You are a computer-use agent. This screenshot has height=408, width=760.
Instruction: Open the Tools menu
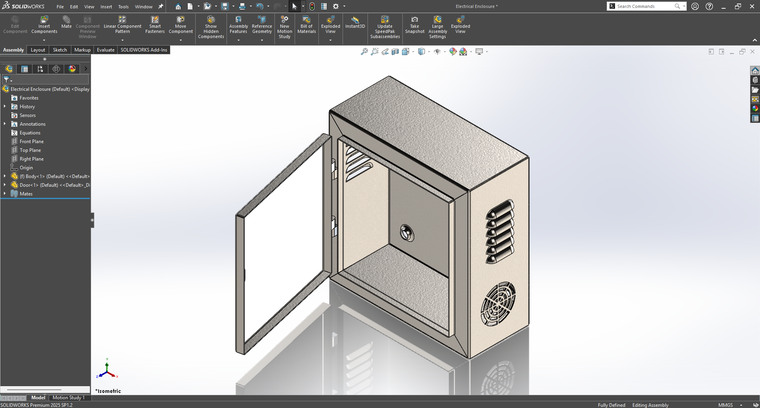pos(123,6)
